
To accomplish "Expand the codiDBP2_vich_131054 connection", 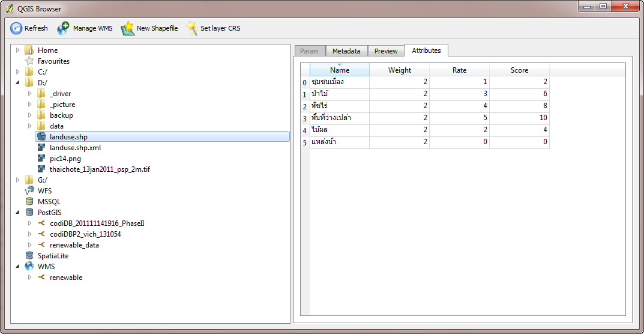I will pos(29,234).
